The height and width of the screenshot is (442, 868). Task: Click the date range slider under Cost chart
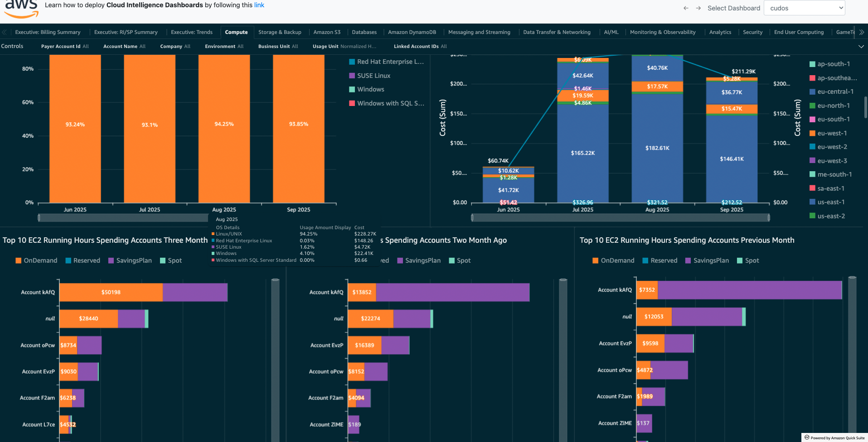pos(620,218)
